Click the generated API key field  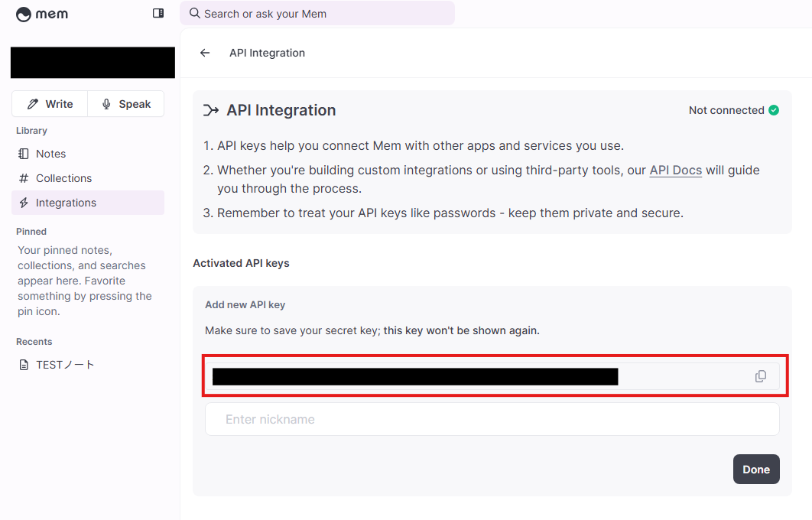[492, 376]
